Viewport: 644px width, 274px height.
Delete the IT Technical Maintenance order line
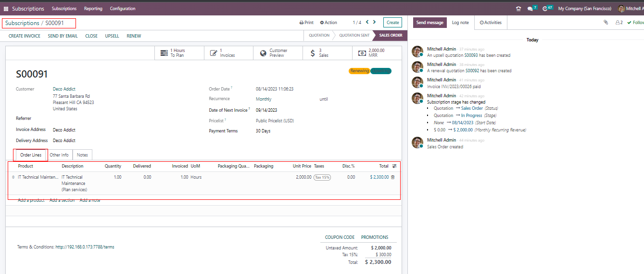click(393, 177)
